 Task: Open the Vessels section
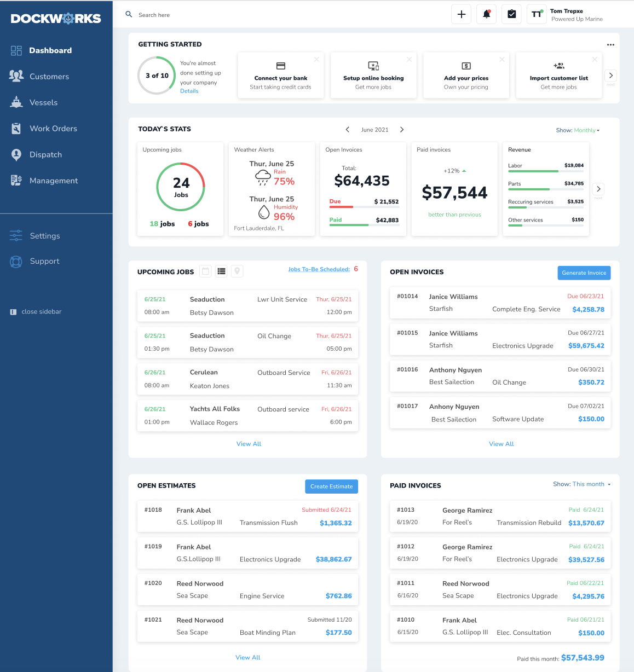point(43,102)
